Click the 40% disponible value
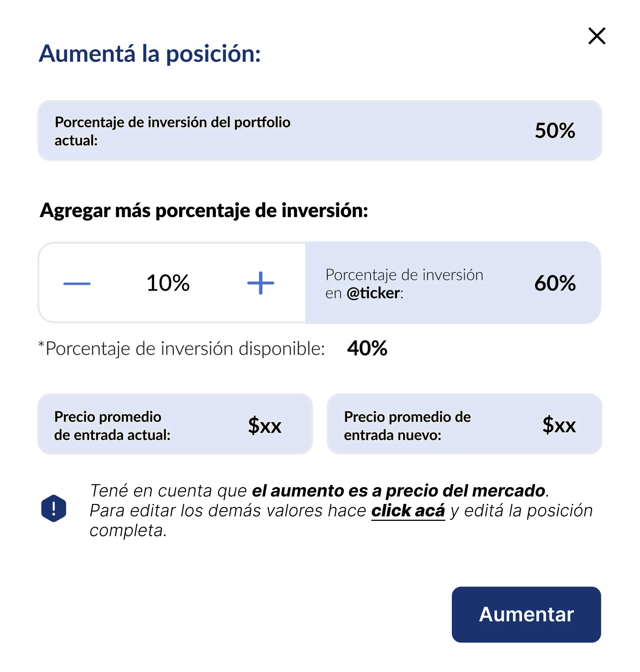The width and height of the screenshot is (640, 672). (366, 348)
